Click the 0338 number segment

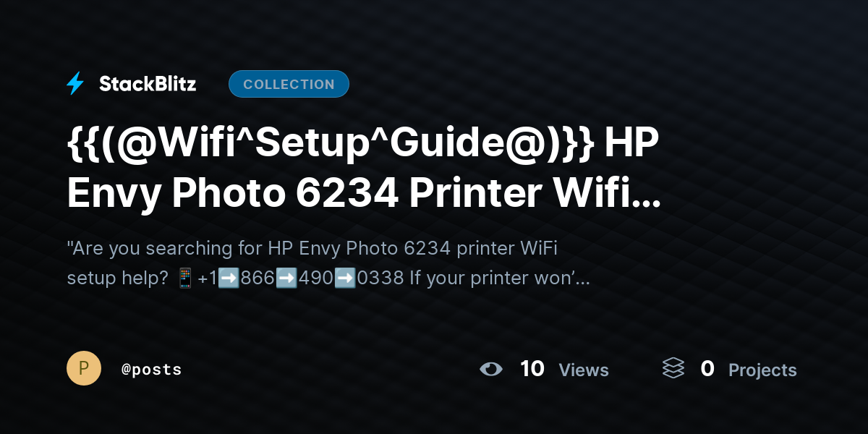click(x=380, y=278)
